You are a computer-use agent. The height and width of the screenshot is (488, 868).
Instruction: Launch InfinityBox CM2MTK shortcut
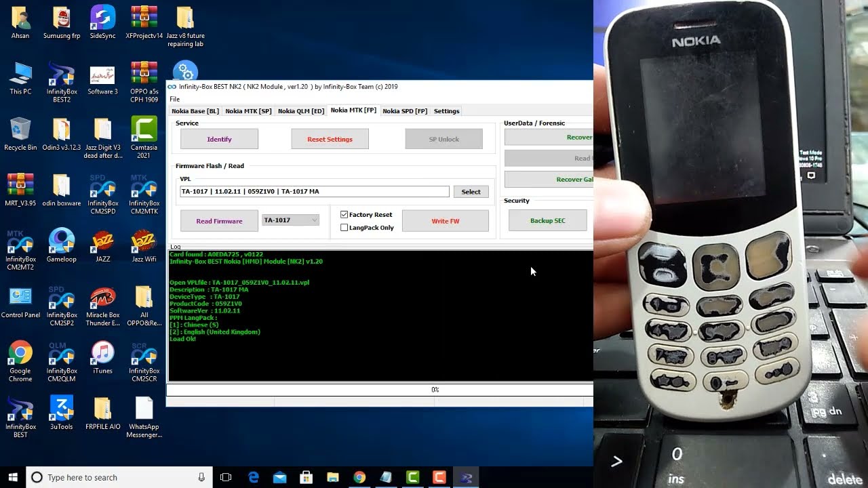pyautogui.click(x=144, y=193)
